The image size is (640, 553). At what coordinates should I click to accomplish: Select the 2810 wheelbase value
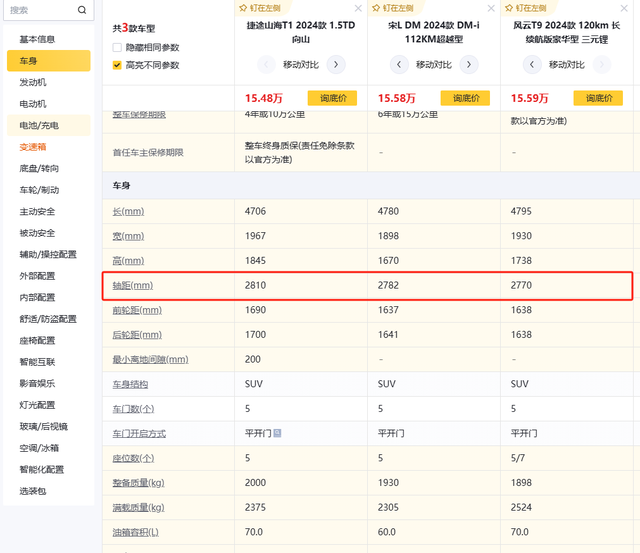coord(256,285)
